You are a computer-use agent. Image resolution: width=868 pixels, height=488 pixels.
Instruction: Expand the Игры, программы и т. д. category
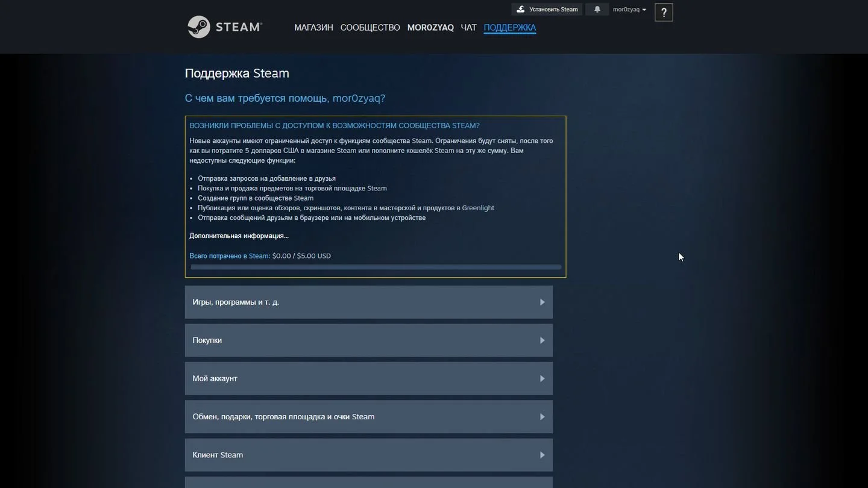coord(369,302)
